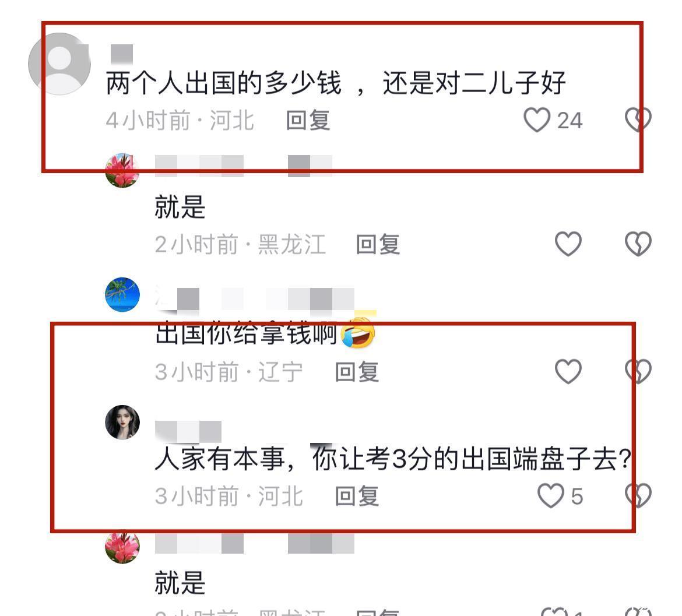Dislike the Liaoning reply 出国你给拿钱啊

(x=638, y=371)
